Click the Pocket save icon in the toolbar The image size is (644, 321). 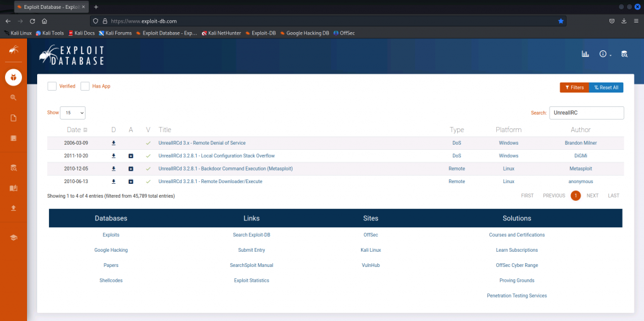[x=611, y=21]
